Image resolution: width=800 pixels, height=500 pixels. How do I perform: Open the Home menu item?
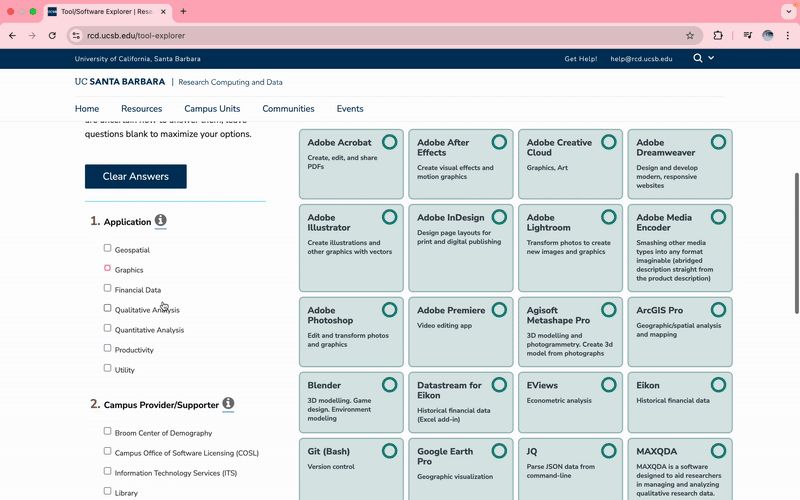click(x=87, y=109)
